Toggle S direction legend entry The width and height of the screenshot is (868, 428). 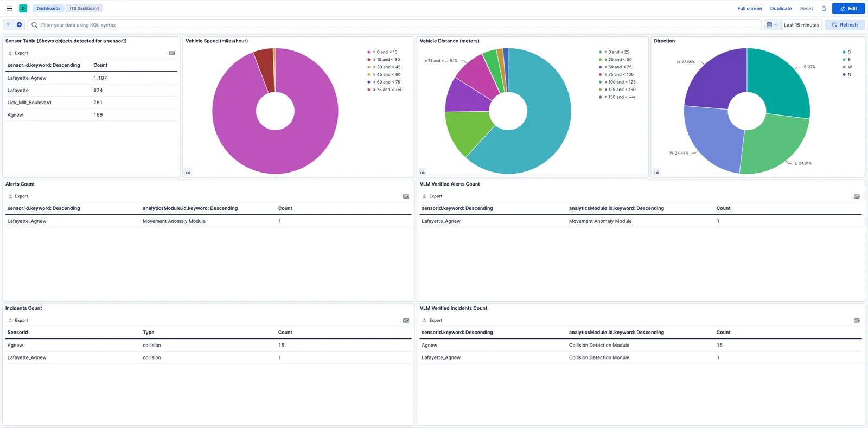point(846,52)
